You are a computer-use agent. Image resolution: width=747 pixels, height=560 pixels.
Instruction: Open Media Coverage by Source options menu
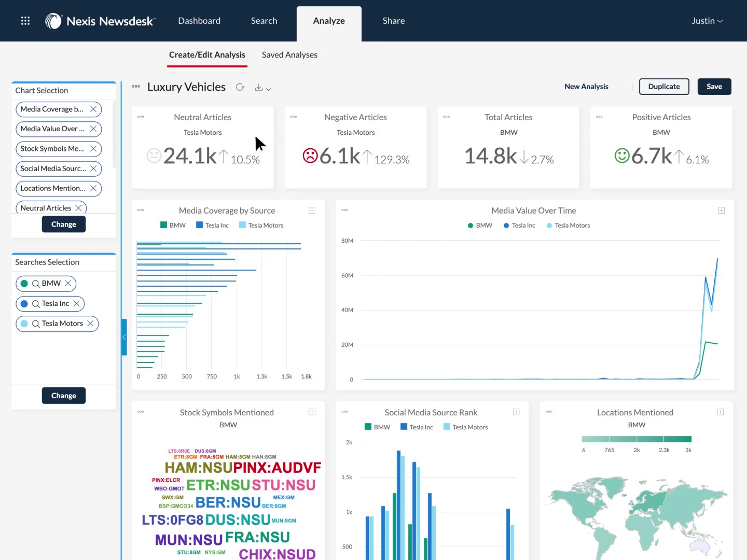pyautogui.click(x=141, y=210)
